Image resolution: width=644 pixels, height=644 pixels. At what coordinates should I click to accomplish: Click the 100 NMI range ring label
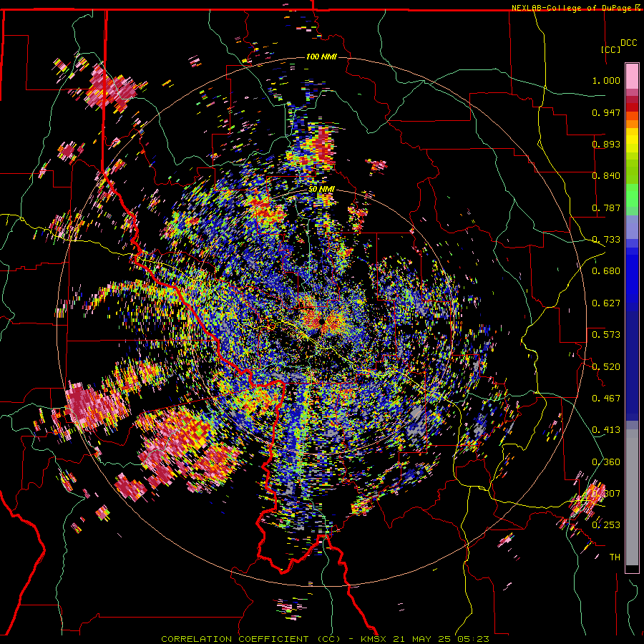(321, 57)
